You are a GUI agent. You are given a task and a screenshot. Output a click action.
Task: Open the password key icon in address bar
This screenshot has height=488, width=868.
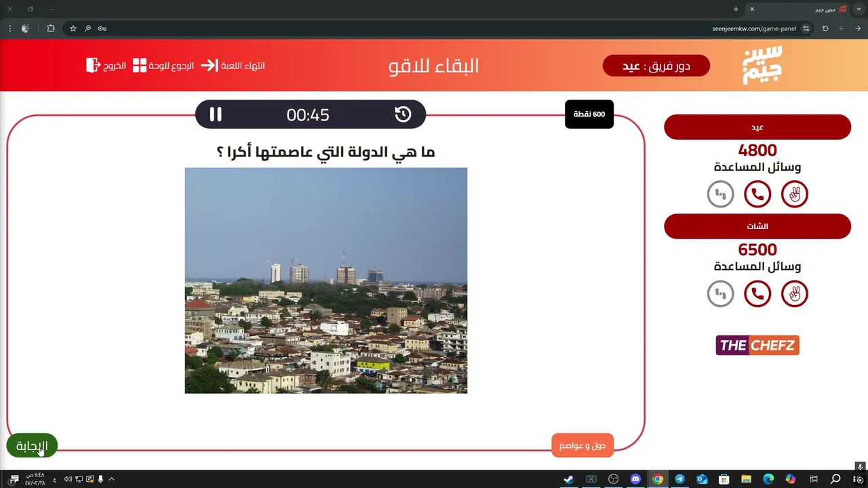pyautogui.click(x=102, y=28)
